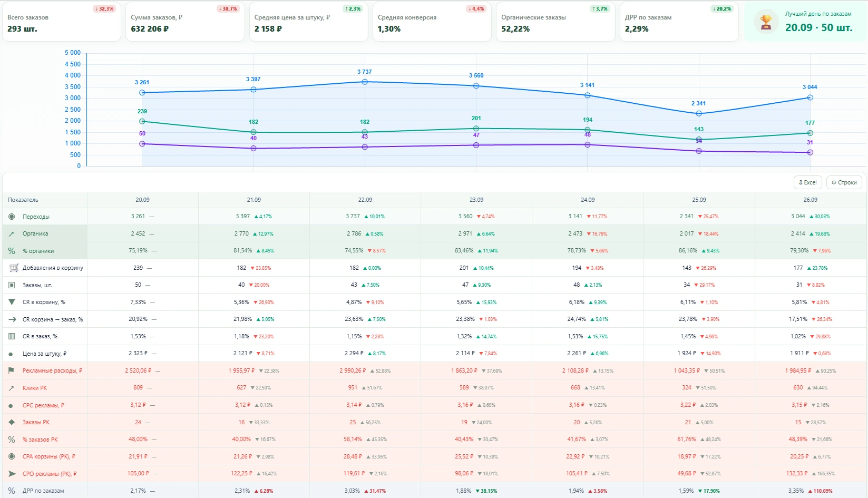Click the Органические заказы 52,22% card
868x498 pixels.
(x=555, y=22)
